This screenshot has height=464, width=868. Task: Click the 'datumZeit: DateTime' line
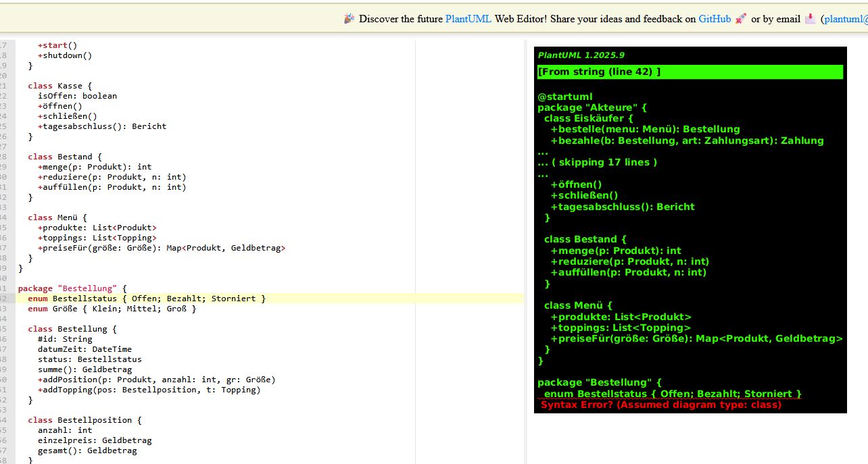click(x=85, y=349)
